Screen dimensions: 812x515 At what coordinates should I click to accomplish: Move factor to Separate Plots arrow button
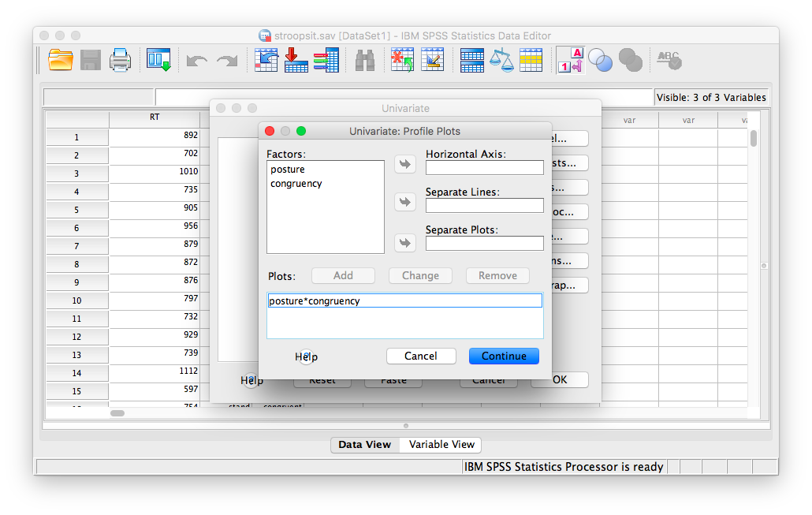405,242
